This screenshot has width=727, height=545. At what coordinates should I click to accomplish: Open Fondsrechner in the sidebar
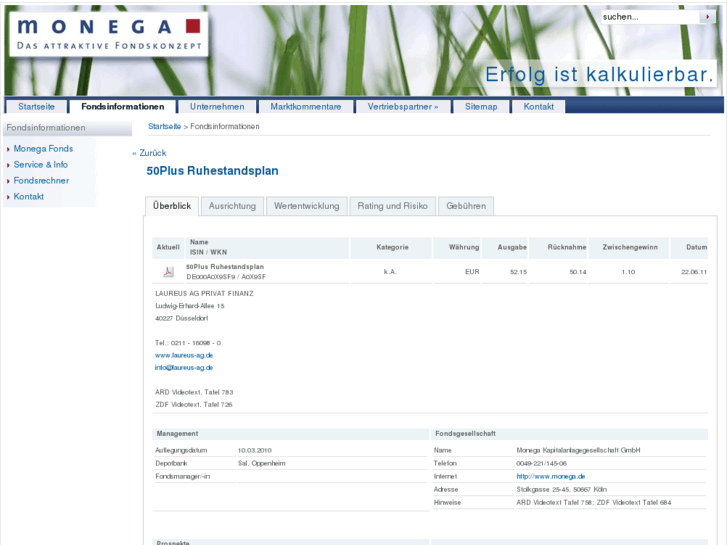pyautogui.click(x=41, y=180)
